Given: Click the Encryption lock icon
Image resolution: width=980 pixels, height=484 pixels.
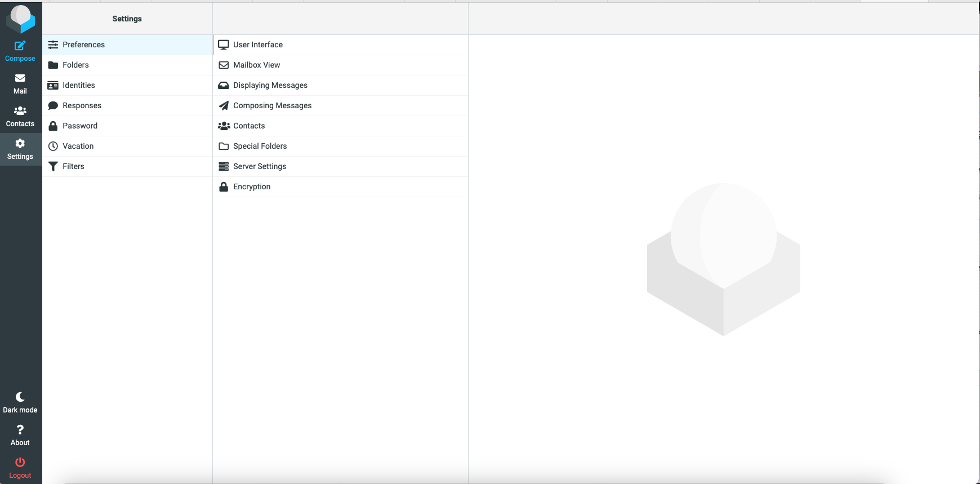Looking at the screenshot, I should (224, 187).
